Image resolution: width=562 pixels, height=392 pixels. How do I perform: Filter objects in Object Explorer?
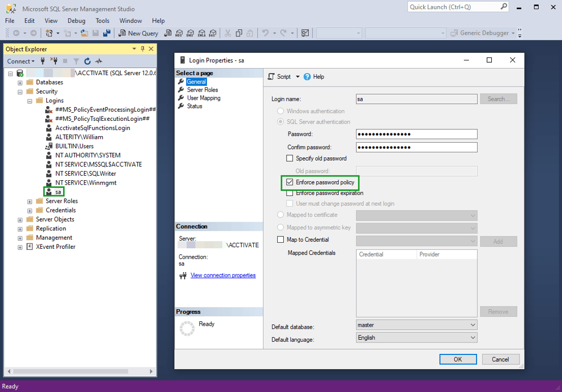[76, 61]
